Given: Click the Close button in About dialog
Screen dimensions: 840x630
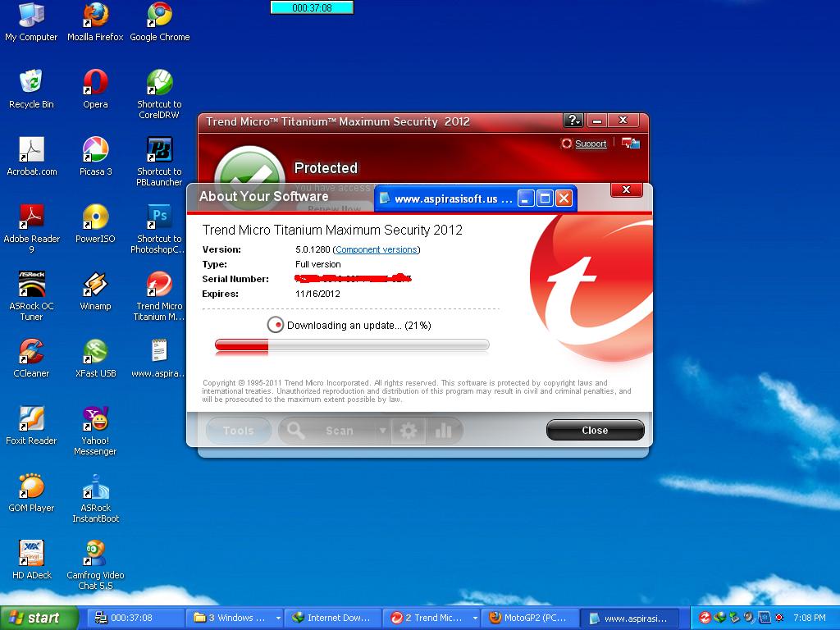Looking at the screenshot, I should [596, 430].
